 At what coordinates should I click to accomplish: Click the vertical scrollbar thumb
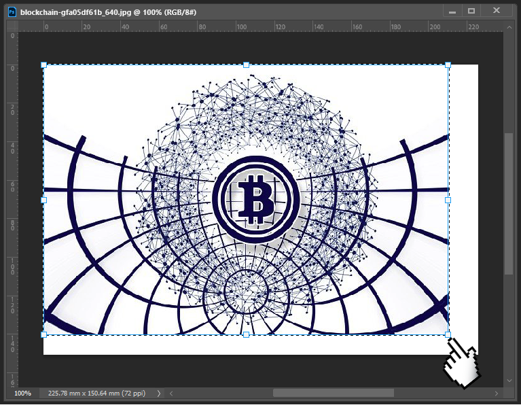(x=509, y=204)
